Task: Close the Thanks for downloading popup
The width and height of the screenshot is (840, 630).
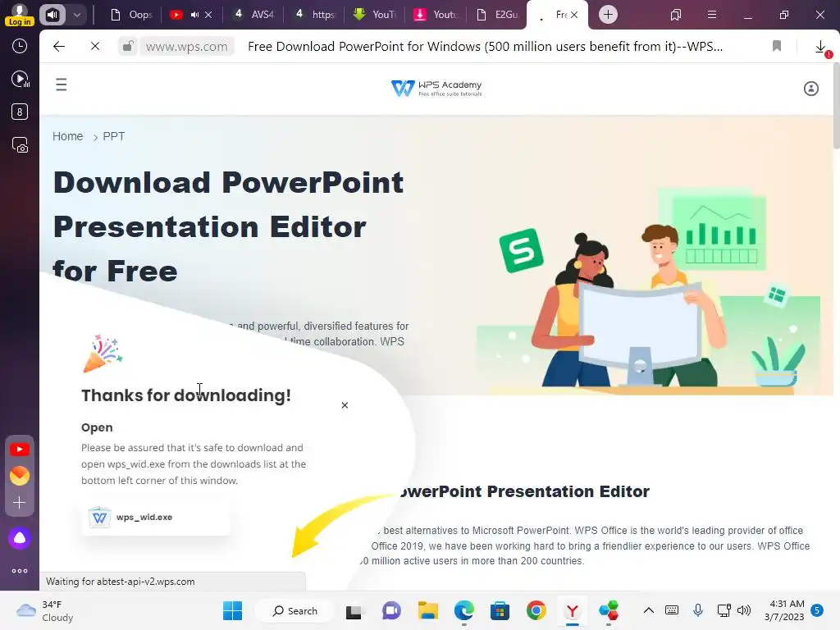Action: [345, 405]
